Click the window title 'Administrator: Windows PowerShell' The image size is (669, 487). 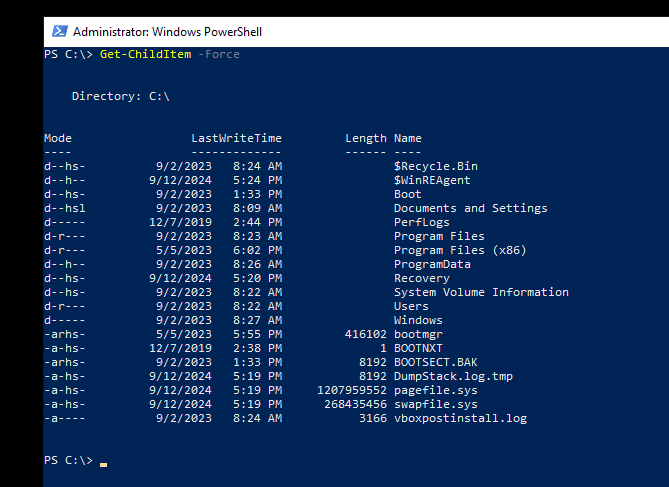pyautogui.click(x=167, y=32)
